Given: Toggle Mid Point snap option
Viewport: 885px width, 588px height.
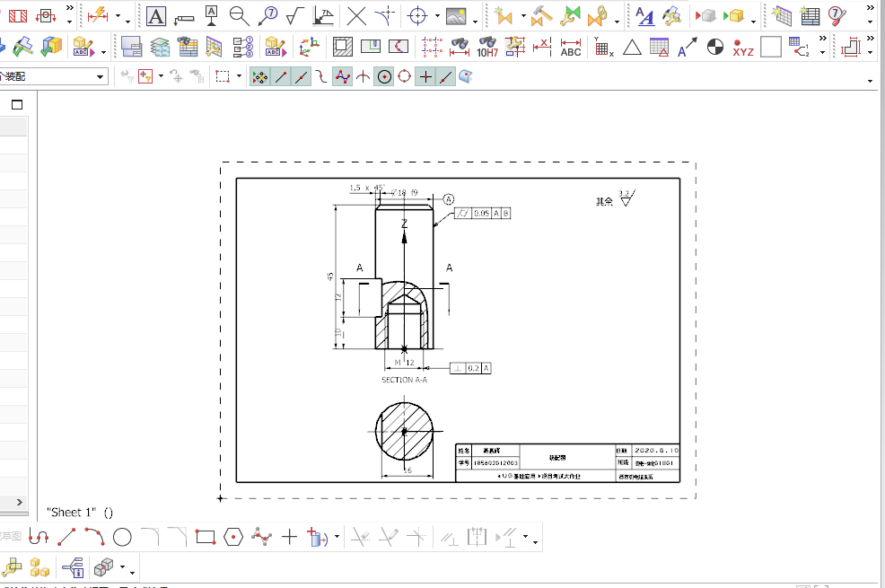Looking at the screenshot, I should click(x=302, y=76).
